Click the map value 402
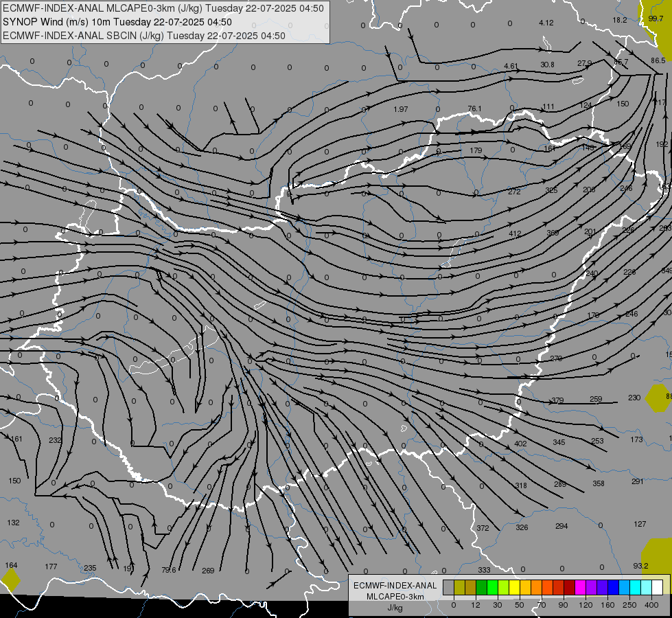This screenshot has width=672, height=618. (x=520, y=444)
